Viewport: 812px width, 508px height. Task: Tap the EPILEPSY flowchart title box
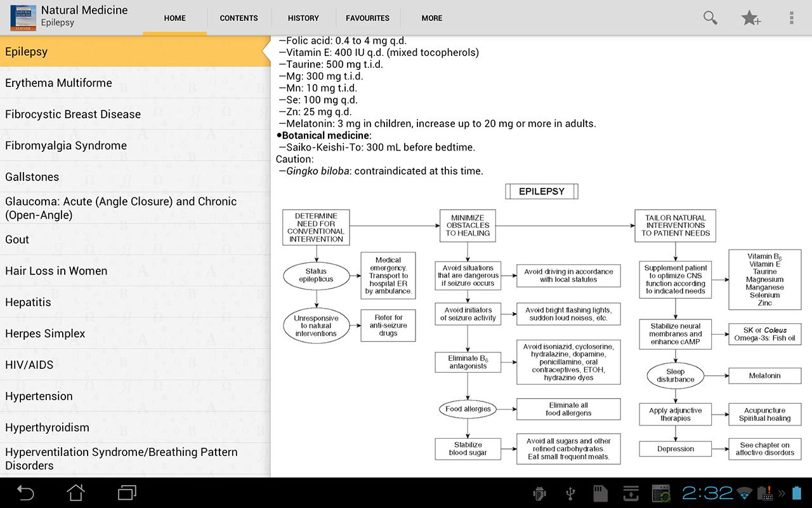(x=542, y=191)
